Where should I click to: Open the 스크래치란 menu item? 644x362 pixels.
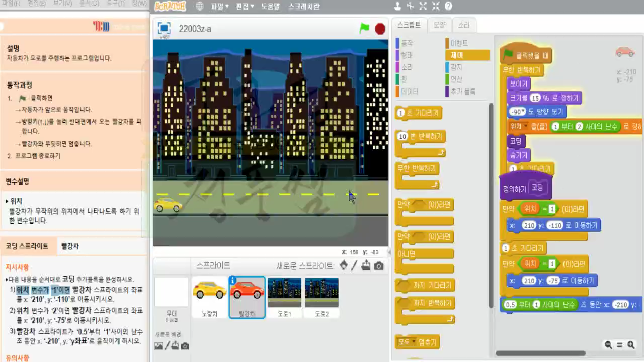[304, 7]
